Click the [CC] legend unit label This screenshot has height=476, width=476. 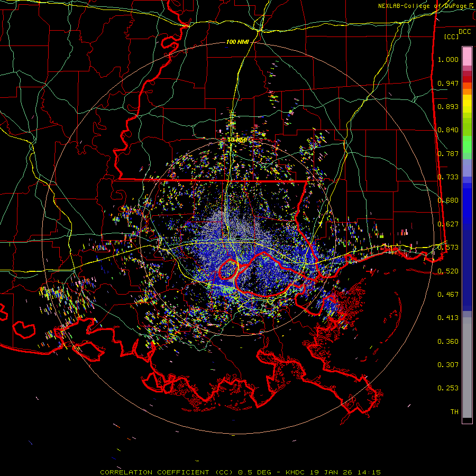pyautogui.click(x=452, y=36)
